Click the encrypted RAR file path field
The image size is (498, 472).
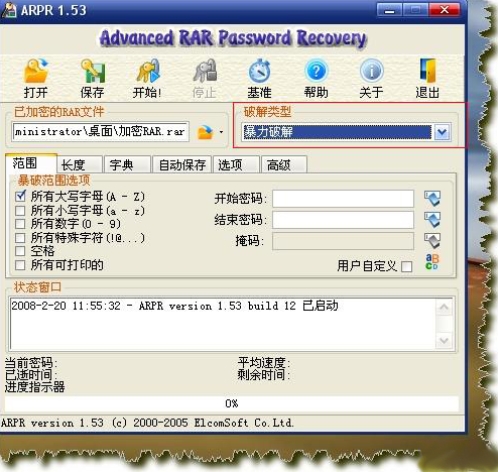pyautogui.click(x=100, y=131)
